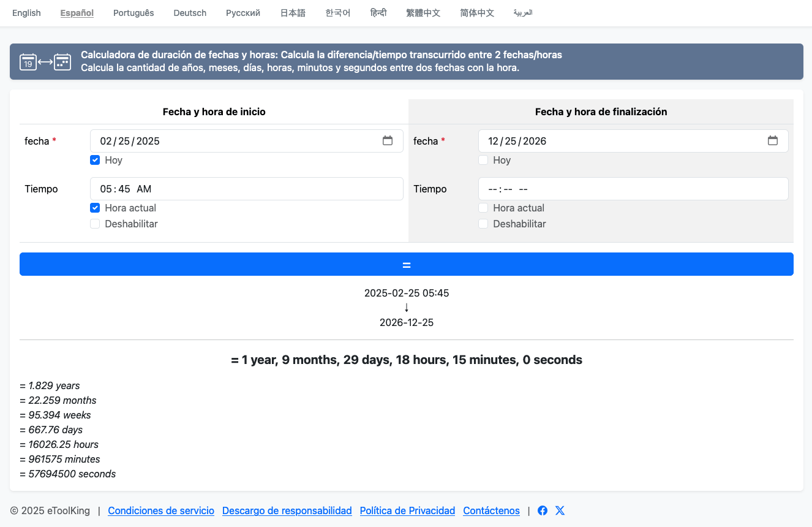Viewport: 812px width, 527px height.
Task: Tick start time Deshabilitar checkbox
Action: [x=95, y=224]
